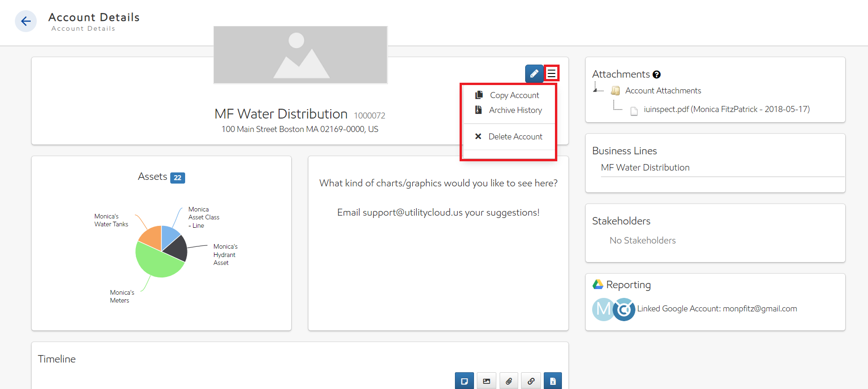868x389 pixels.
Task: Click the pencil edit account button
Action: (x=534, y=73)
